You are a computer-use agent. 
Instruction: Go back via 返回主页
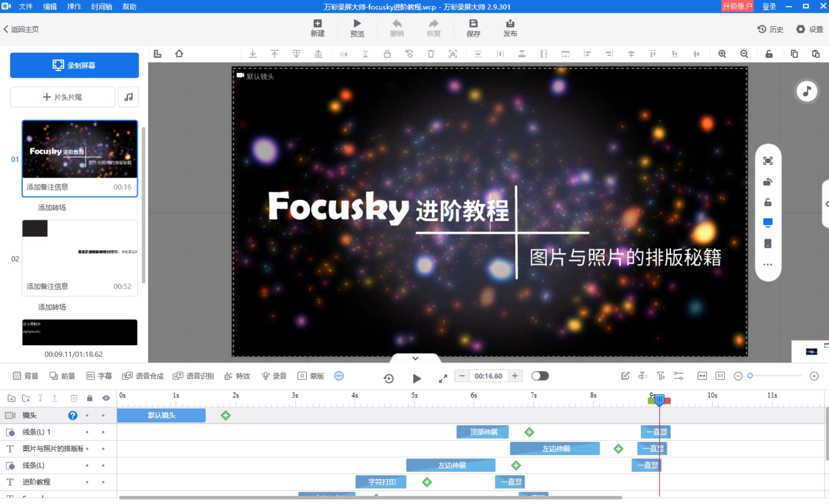click(x=21, y=29)
